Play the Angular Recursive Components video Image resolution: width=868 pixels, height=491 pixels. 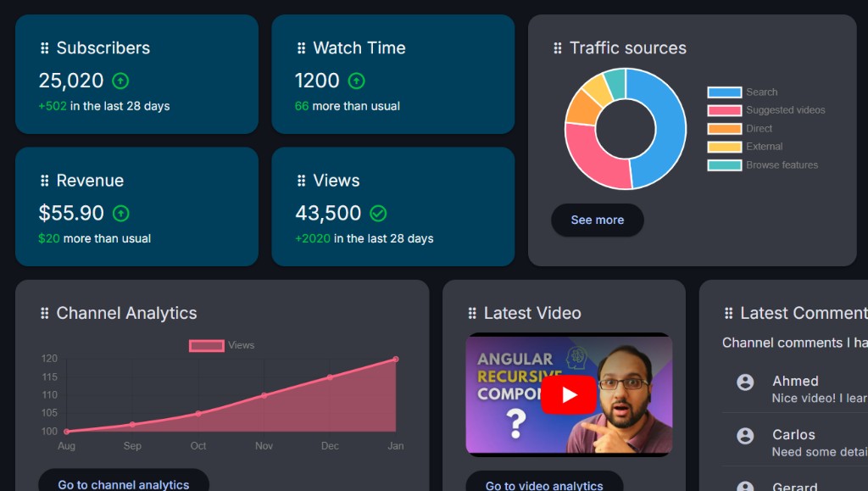pyautogui.click(x=569, y=394)
